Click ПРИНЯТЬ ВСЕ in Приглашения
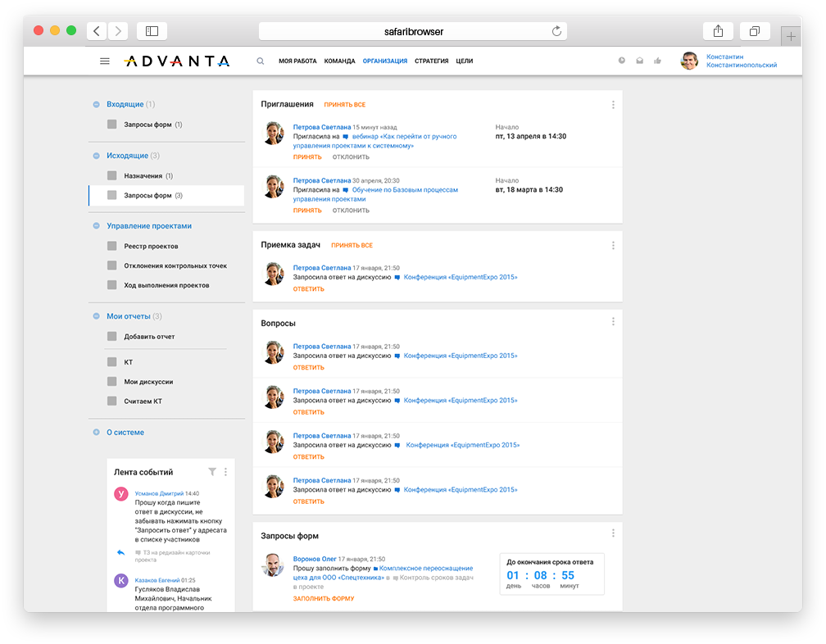The width and height of the screenshot is (826, 644). 344,105
